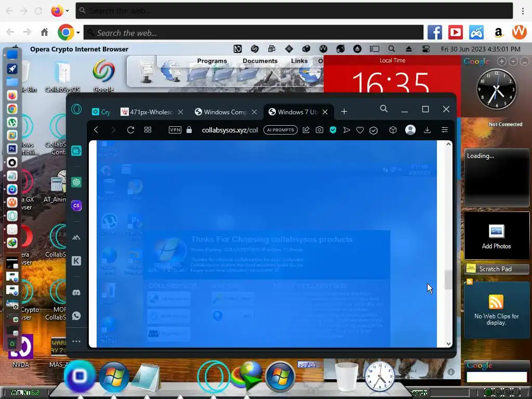Open the Opera downloads icon
Viewport: 532px width, 399px height.
tap(428, 130)
